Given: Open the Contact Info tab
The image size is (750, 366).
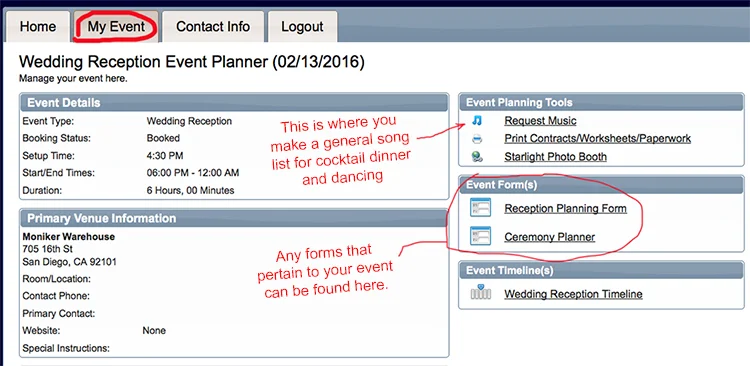Looking at the screenshot, I should point(213,27).
